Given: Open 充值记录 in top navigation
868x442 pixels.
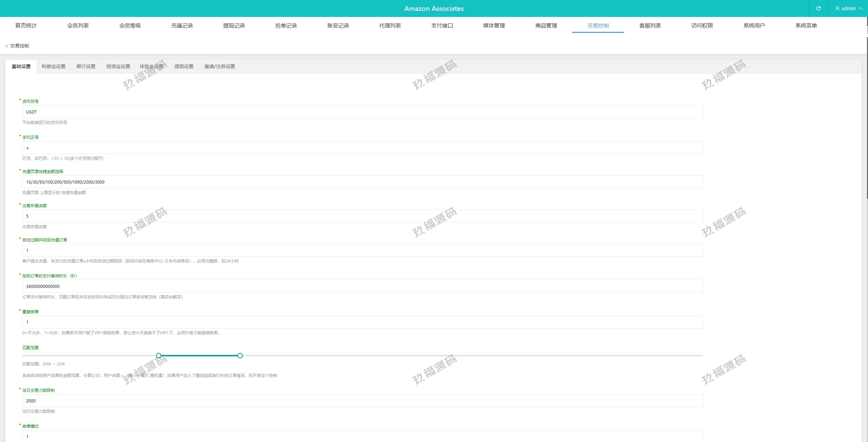Looking at the screenshot, I should coord(182,26).
